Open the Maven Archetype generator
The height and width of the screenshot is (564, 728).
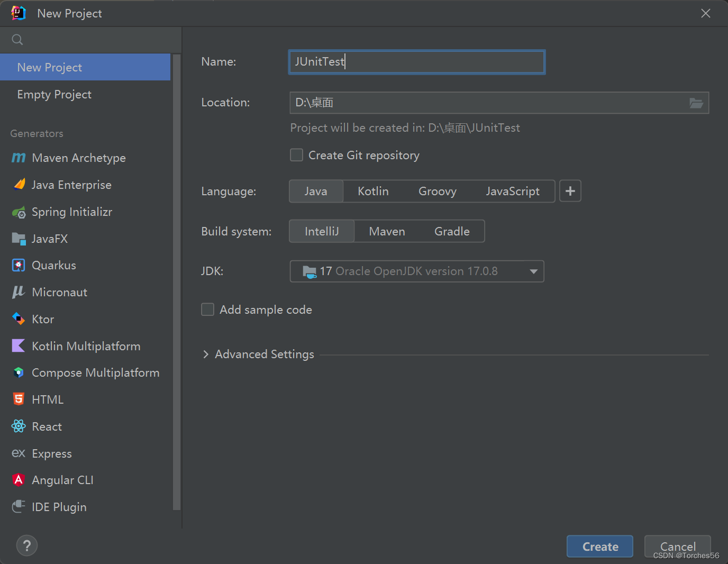click(85, 158)
